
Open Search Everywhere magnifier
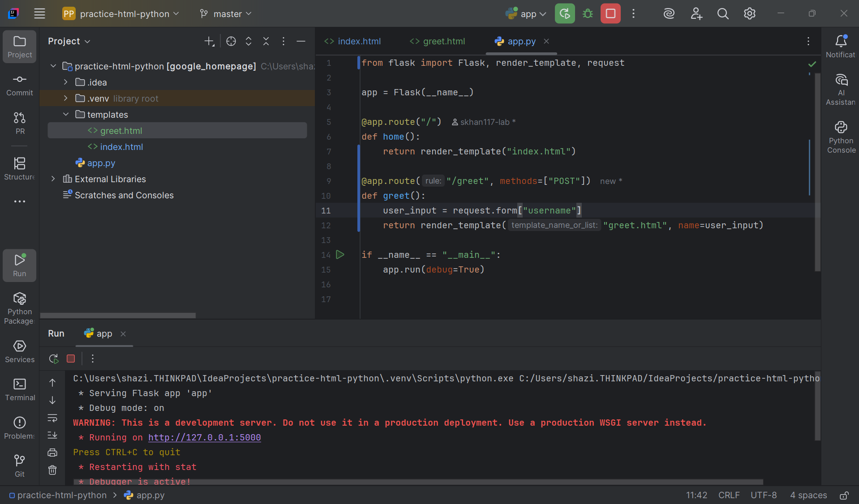point(723,13)
